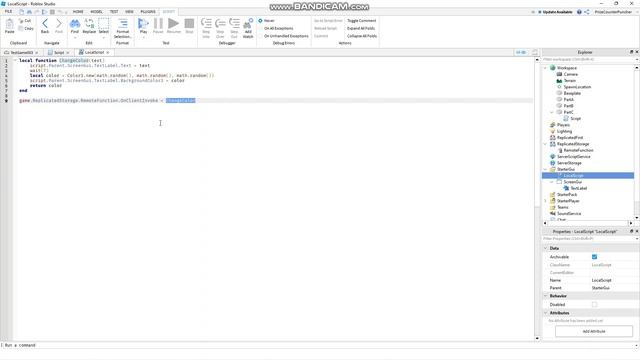Screen dimensions: 640x360
Task: Select On Unhandled Exceptions option
Action: pyautogui.click(x=286, y=36)
